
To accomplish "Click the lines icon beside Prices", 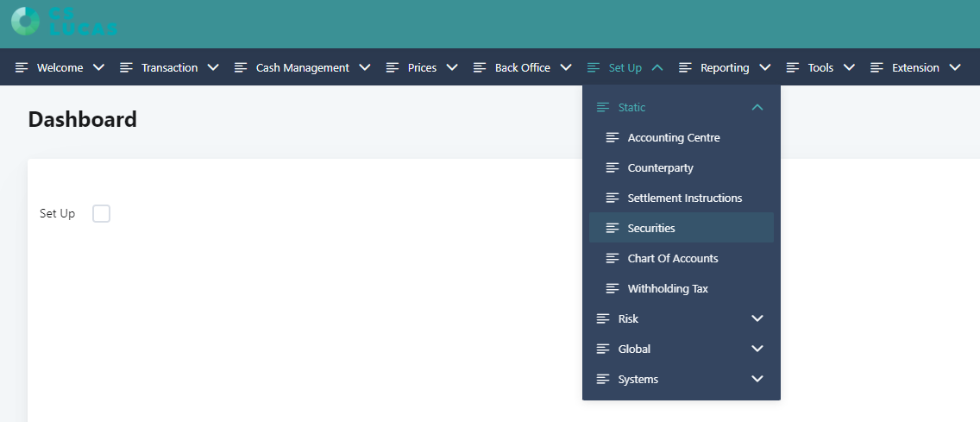I will tap(393, 67).
